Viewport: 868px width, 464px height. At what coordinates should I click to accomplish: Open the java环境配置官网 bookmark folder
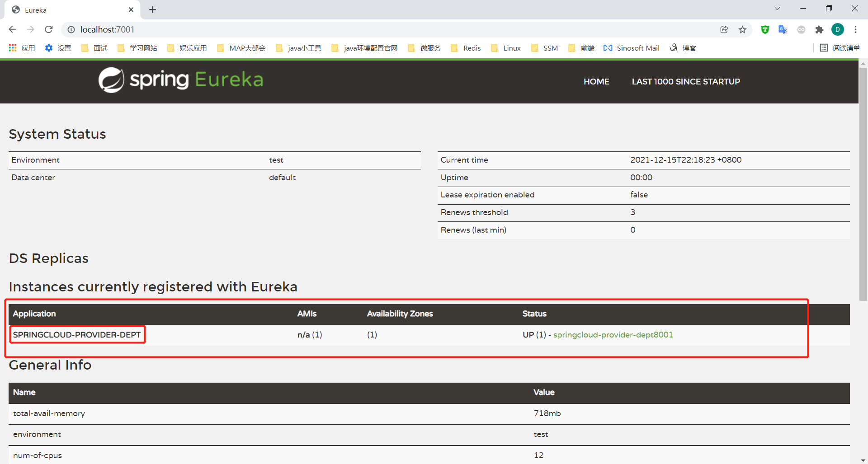coord(364,48)
